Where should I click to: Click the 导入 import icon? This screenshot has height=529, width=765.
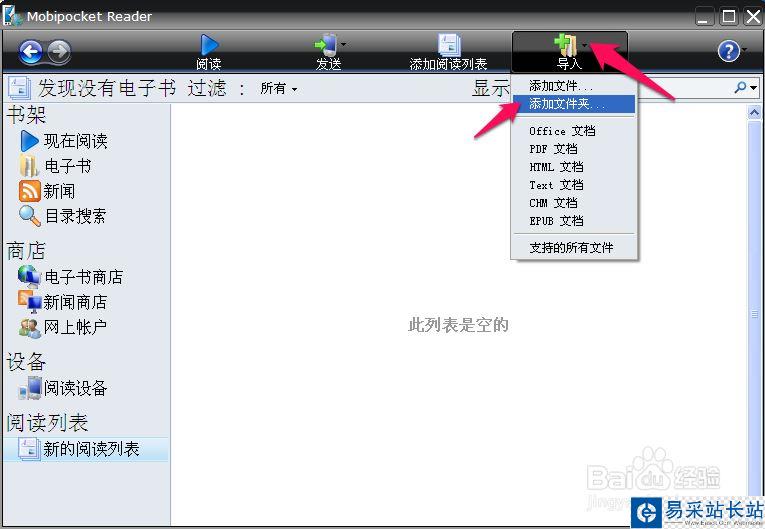tap(565, 45)
